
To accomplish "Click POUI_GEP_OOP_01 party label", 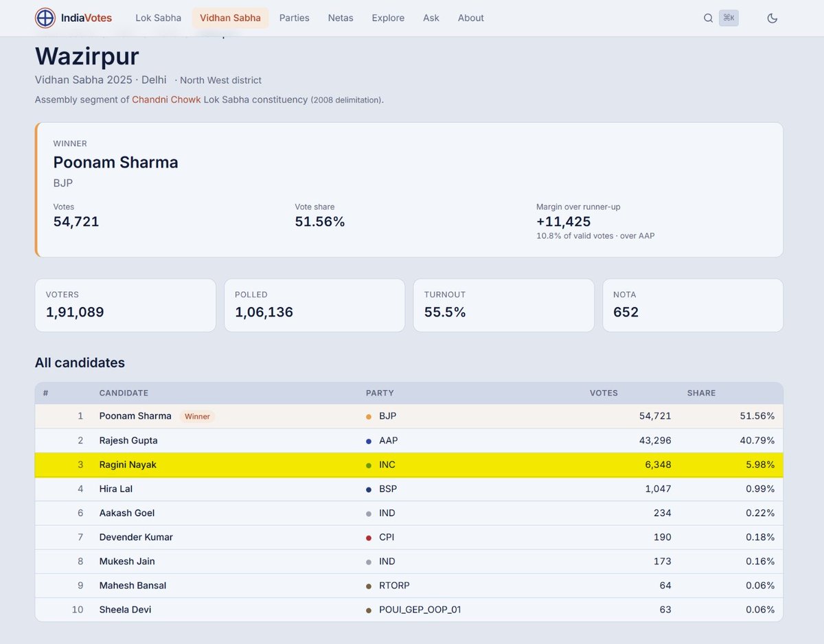I will tap(420, 610).
